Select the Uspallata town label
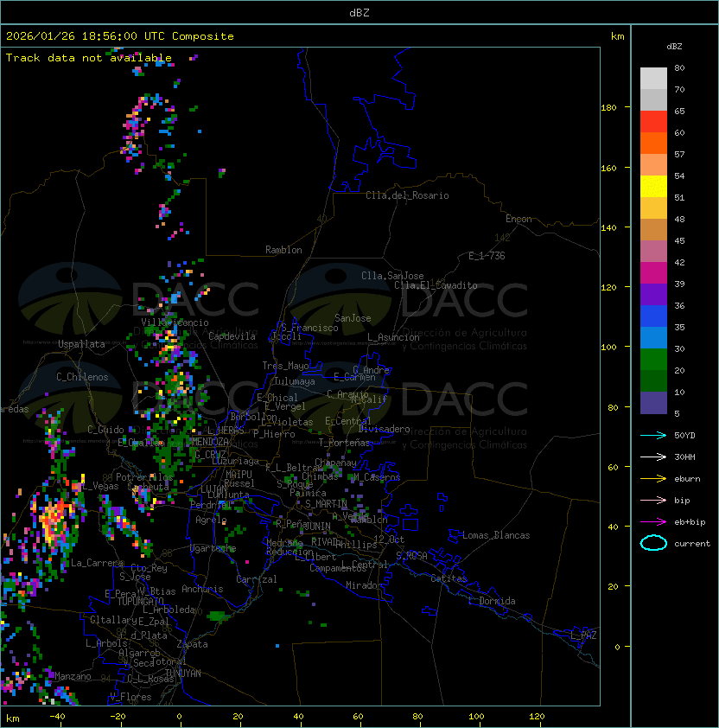The width and height of the screenshot is (719, 728). point(81,344)
